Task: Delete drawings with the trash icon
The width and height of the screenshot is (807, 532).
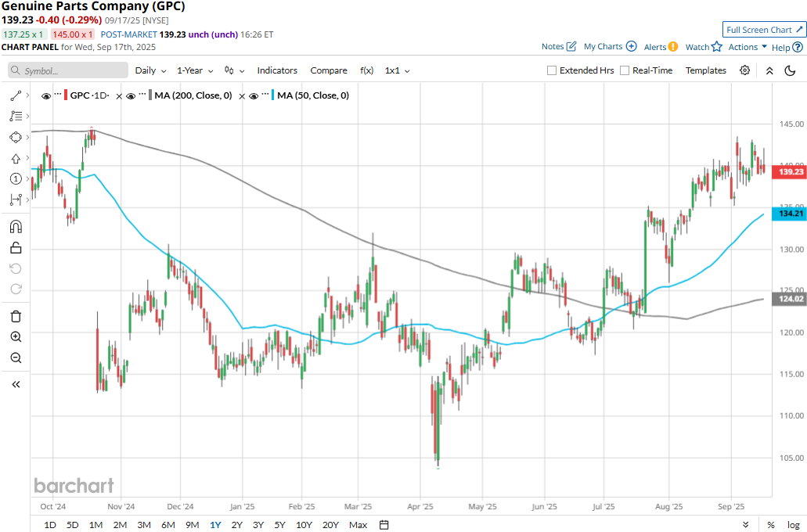Action: point(16,316)
